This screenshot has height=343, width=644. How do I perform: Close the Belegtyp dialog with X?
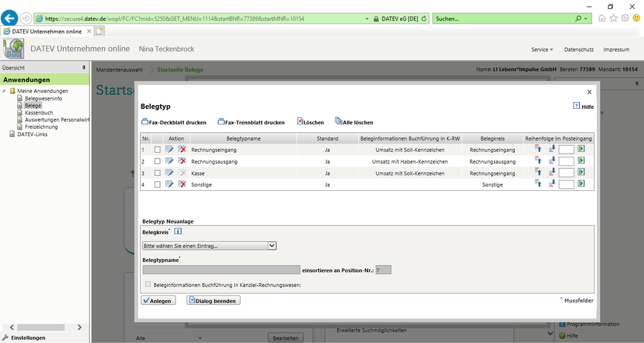[x=589, y=92]
